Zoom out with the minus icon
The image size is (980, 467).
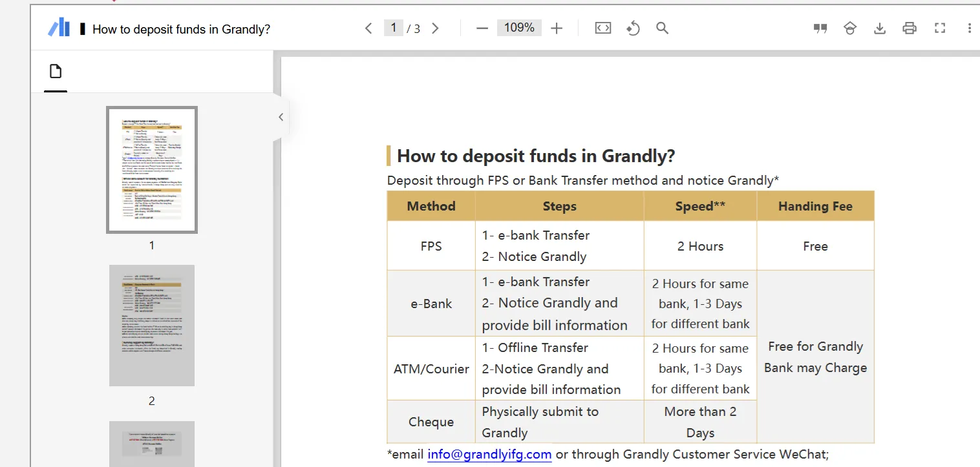(482, 28)
